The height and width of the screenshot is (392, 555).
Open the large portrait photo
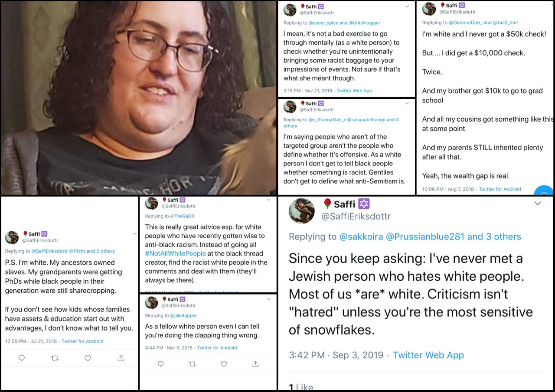click(x=138, y=98)
